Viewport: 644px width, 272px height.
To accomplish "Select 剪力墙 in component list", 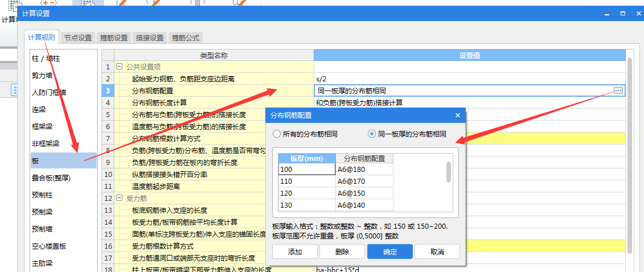I will point(64,76).
